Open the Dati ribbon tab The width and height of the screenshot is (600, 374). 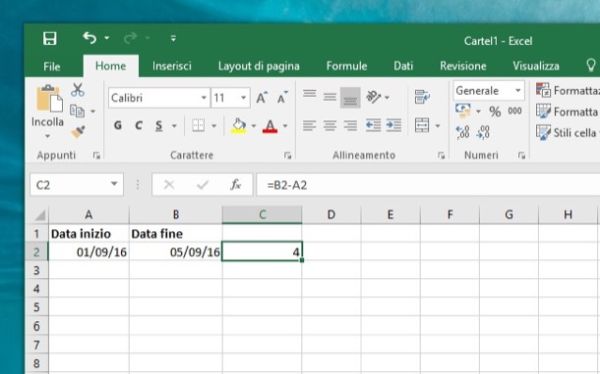coord(403,66)
